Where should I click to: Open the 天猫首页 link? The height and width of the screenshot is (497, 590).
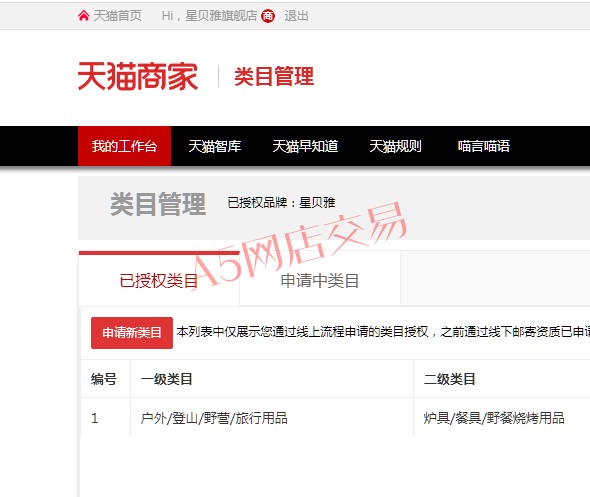pos(117,16)
